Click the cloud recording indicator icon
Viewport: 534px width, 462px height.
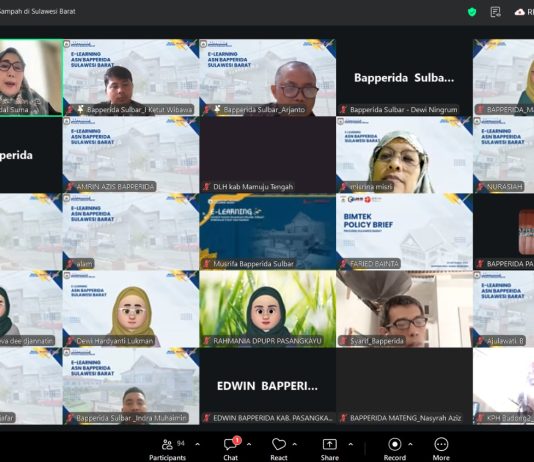point(519,12)
